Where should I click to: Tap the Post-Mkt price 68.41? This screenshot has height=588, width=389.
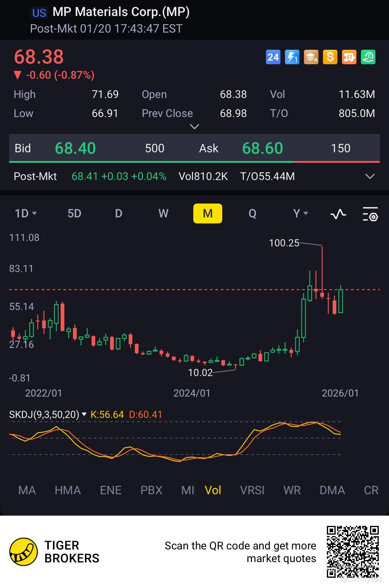(85, 176)
